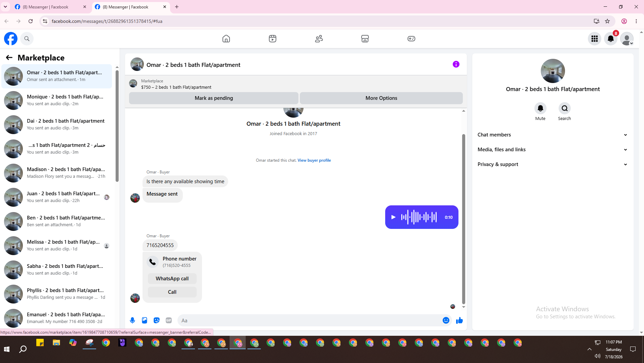Screen dimensions: 644x363
Task: Open the Windows notification center
Action: coord(633,349)
